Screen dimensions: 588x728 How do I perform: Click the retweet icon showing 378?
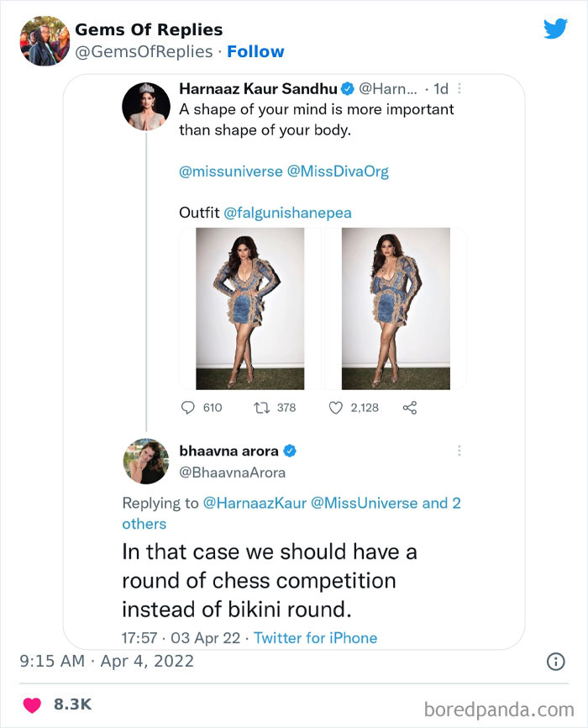click(x=262, y=407)
